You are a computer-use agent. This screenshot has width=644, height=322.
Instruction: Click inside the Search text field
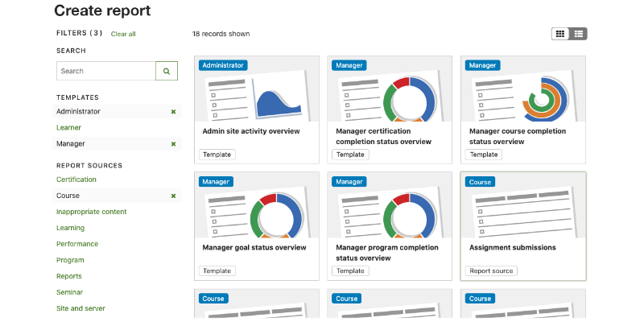[106, 71]
